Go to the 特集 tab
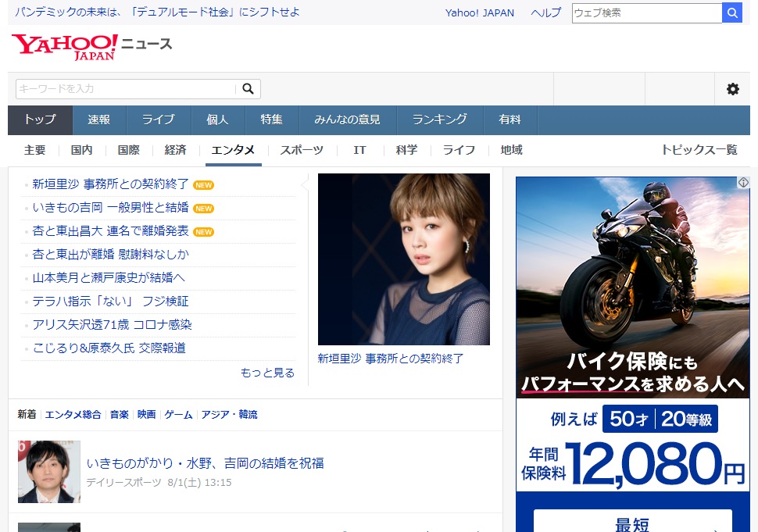 pos(272,120)
